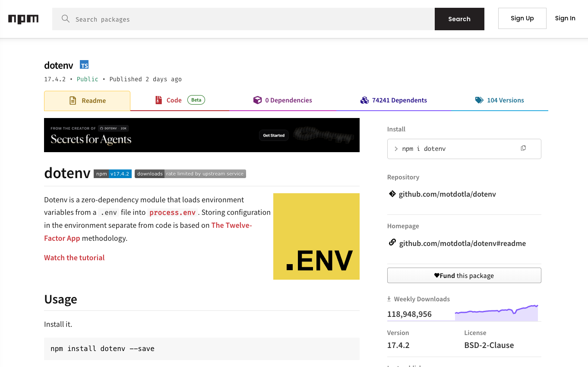Open the github.com/motdotla/dotenv repository link
Viewport: 588px width, 367px height.
447,194
